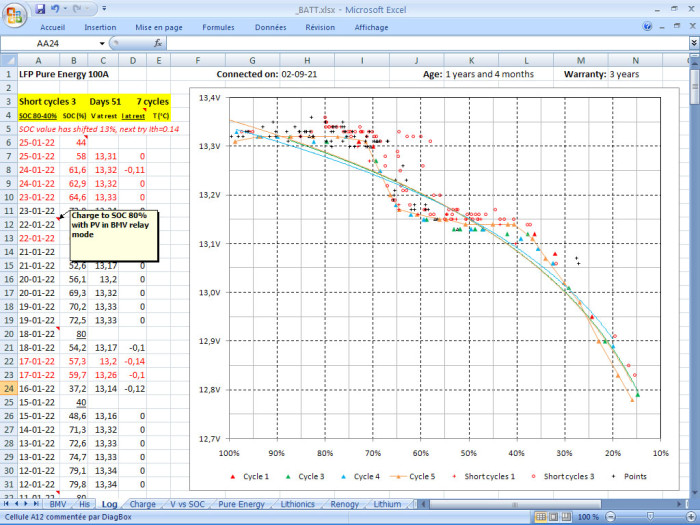Click the insert function fx icon
This screenshot has height=525, width=700.
[158, 43]
